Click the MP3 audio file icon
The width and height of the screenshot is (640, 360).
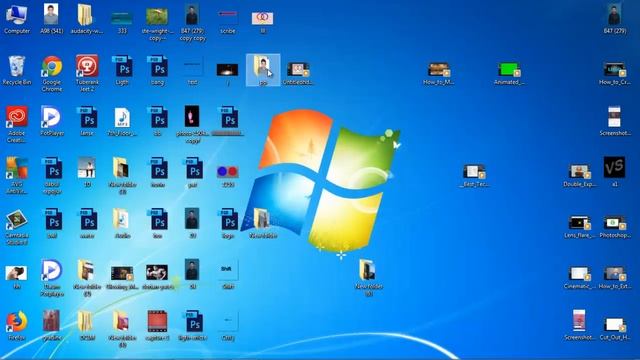click(x=122, y=121)
